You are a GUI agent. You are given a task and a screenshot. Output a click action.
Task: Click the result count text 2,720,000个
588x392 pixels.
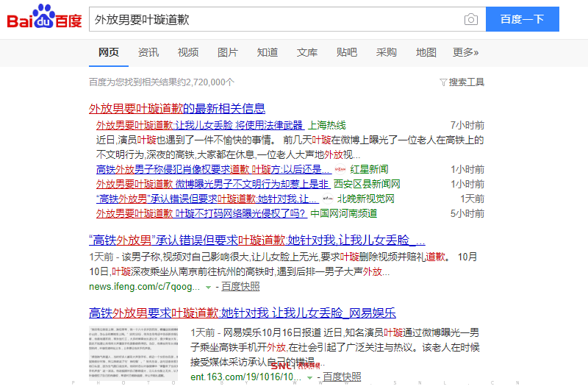(210, 82)
